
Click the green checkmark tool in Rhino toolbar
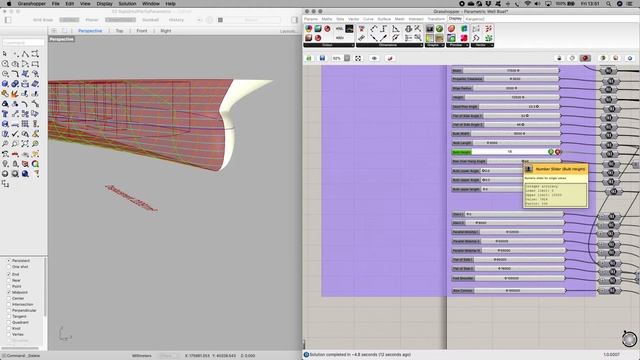(x=15, y=134)
